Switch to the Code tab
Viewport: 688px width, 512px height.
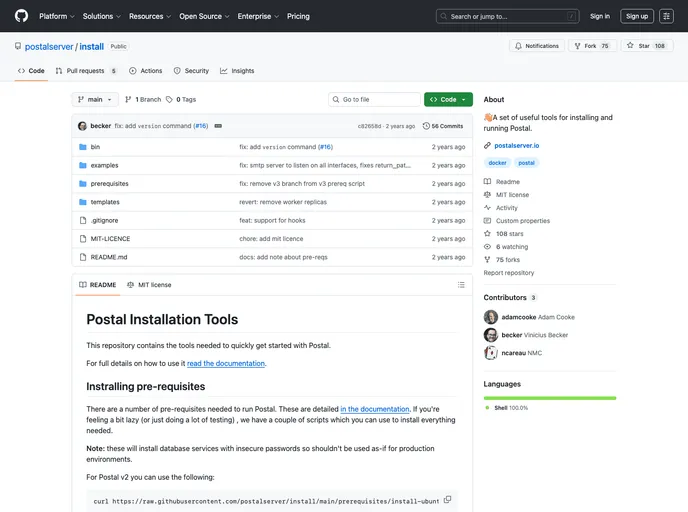coord(31,71)
